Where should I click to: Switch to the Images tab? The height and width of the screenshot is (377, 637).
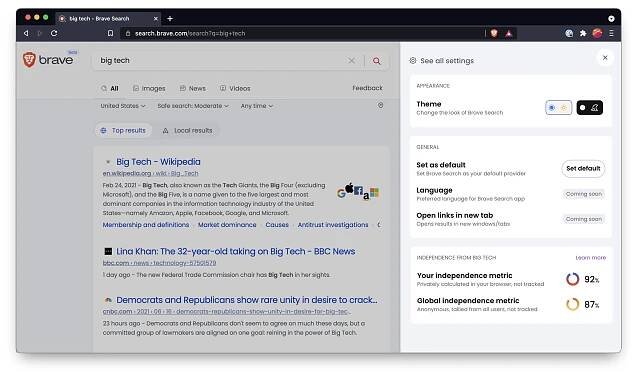[x=149, y=88]
